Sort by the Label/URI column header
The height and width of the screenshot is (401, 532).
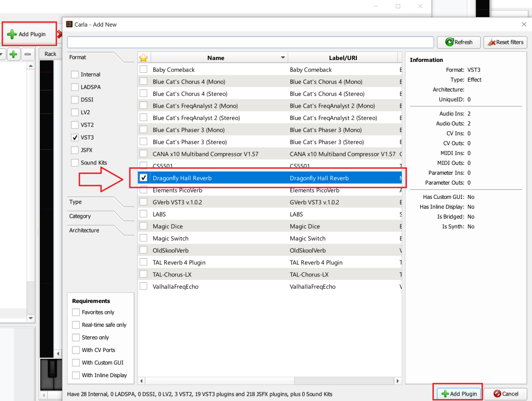click(343, 58)
